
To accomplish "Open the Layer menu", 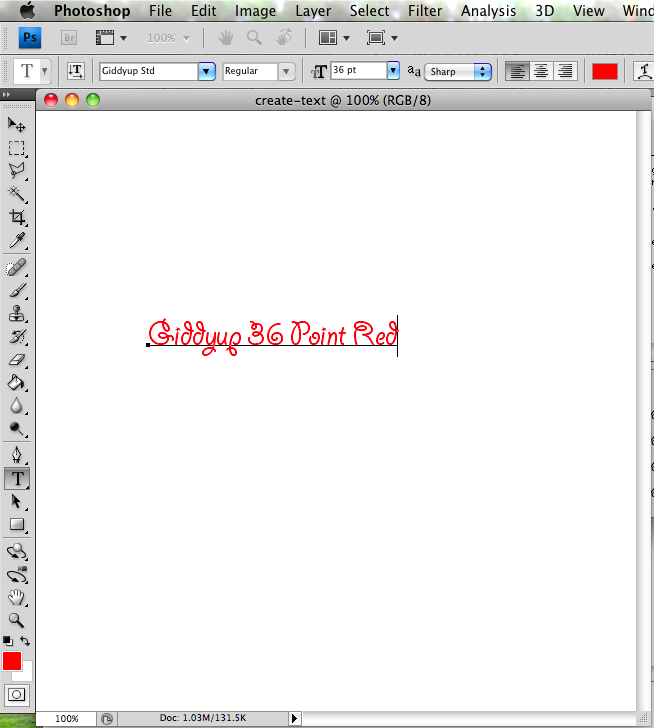I will tap(313, 11).
